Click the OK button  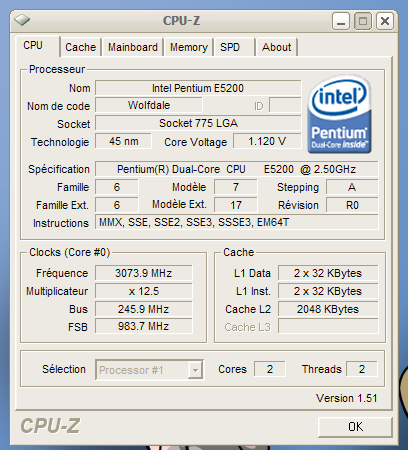355,426
